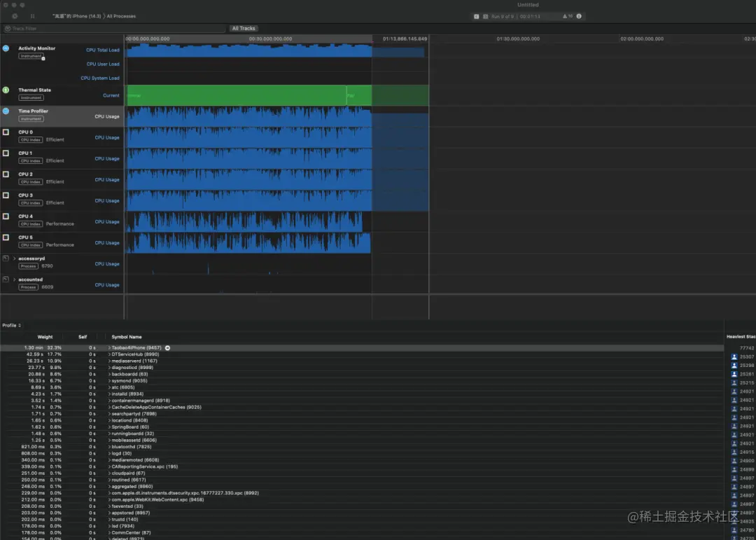
Task: Click the green Thermal State instrument icon
Action: (x=6, y=90)
